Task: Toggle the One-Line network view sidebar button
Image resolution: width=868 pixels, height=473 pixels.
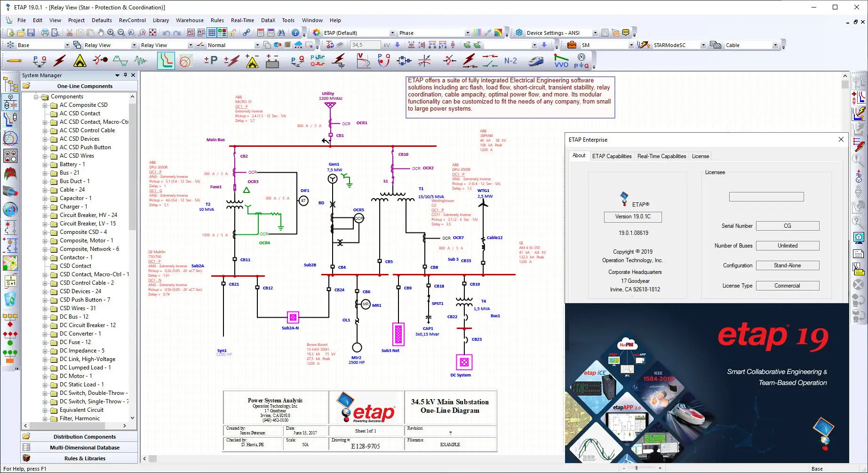Action: pos(10,102)
